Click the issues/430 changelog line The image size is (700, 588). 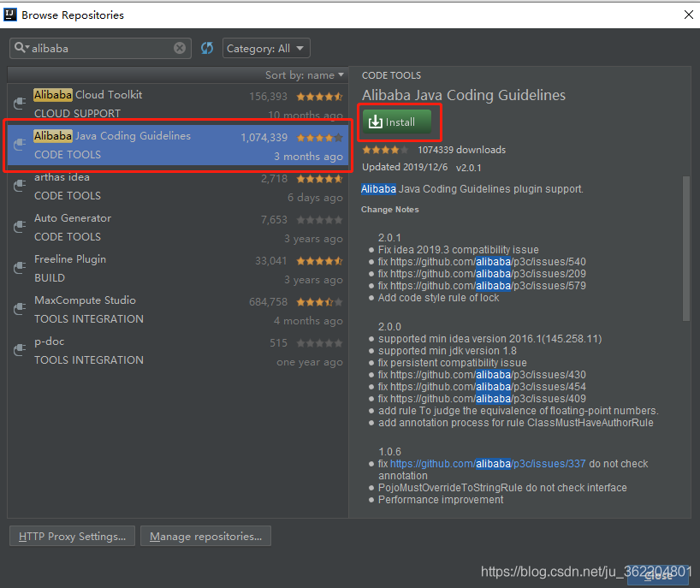(482, 375)
